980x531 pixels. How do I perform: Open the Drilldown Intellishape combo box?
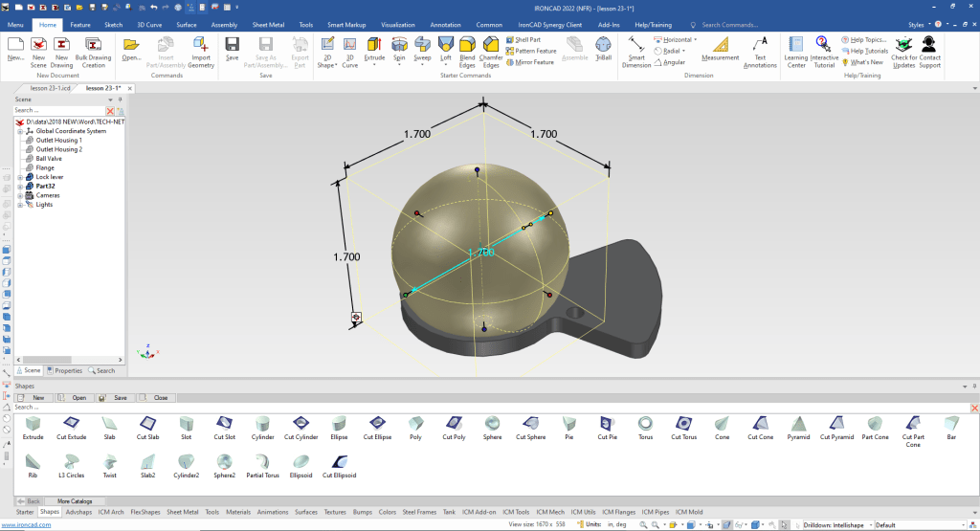pyautogui.click(x=836, y=525)
